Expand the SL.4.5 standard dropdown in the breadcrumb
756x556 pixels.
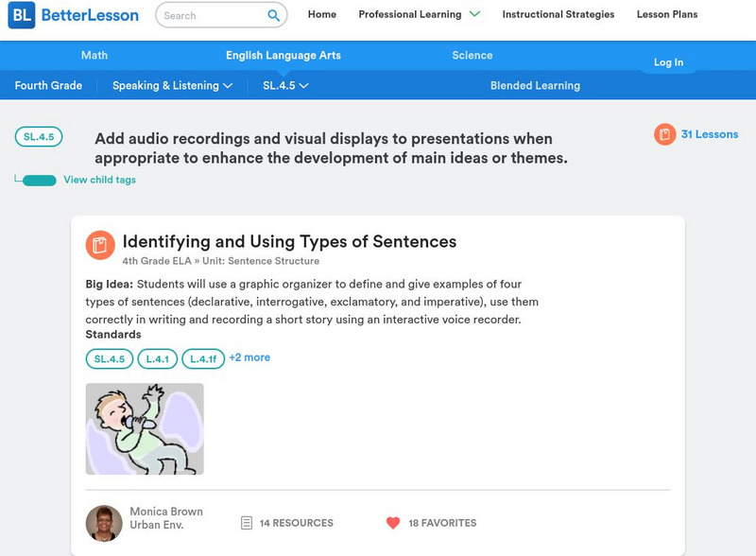(x=285, y=86)
